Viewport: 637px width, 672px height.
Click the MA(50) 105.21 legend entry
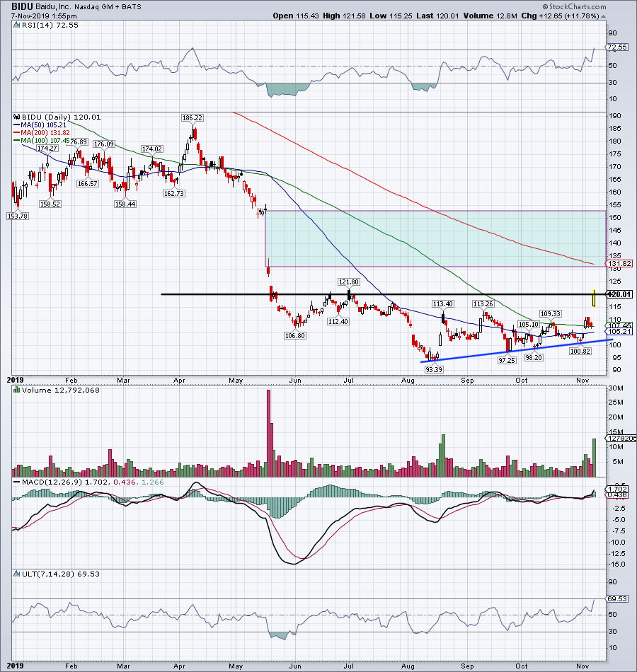pyautogui.click(x=40, y=124)
